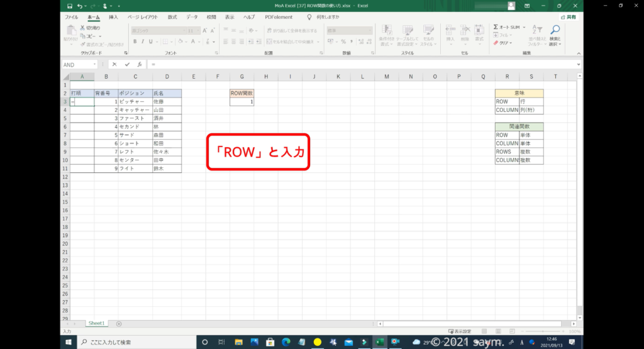Image resolution: width=644 pixels, height=349 pixels.
Task: Expand the Name Box dropdown showing AND
Action: coord(95,64)
